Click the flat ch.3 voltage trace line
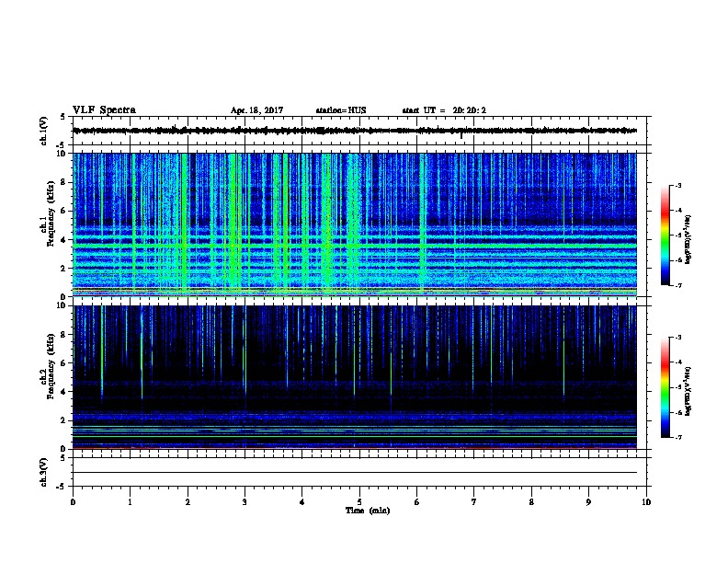 (x=355, y=473)
